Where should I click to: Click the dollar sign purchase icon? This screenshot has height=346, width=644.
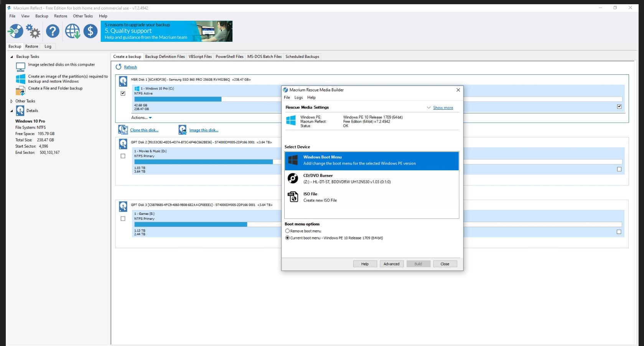pos(91,31)
